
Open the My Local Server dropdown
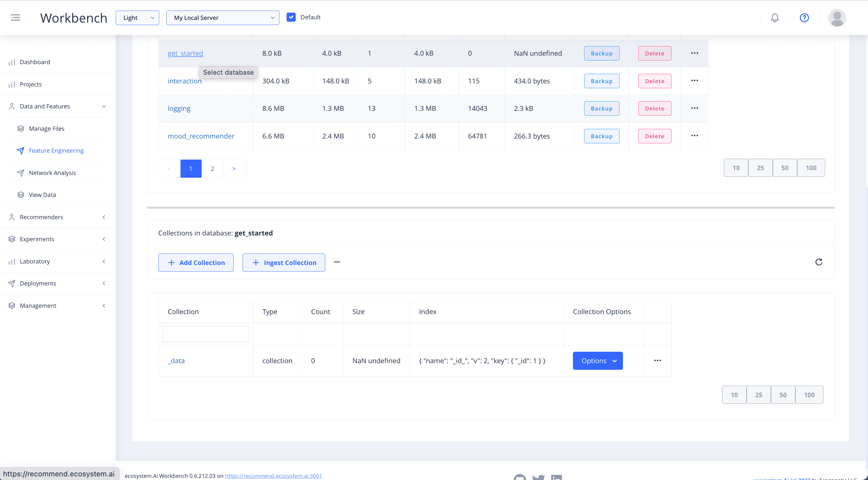tap(222, 18)
